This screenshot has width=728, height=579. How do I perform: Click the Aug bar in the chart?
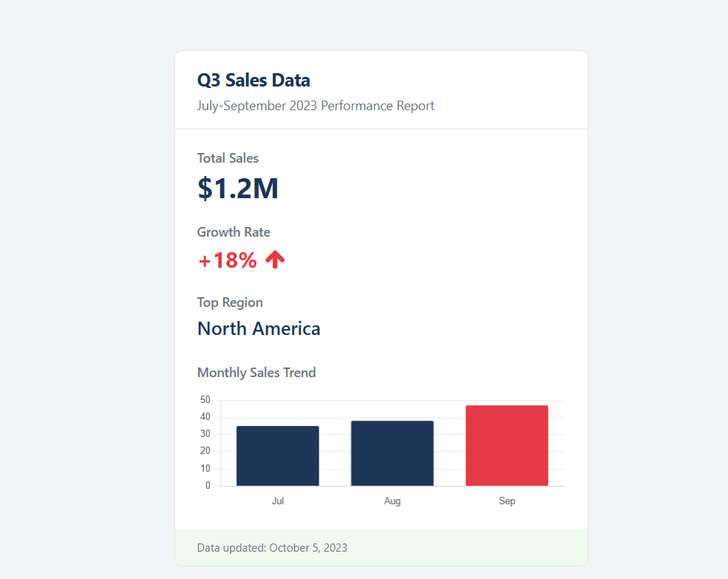point(392,453)
